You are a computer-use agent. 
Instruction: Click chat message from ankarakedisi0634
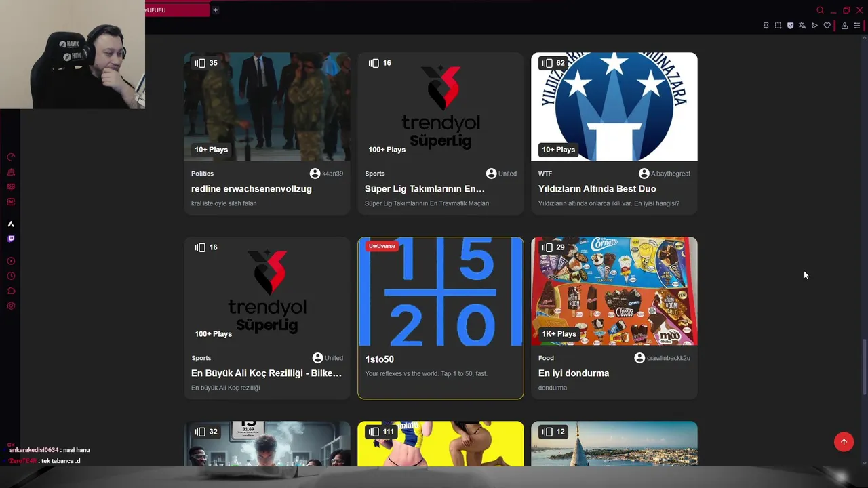(49, 450)
